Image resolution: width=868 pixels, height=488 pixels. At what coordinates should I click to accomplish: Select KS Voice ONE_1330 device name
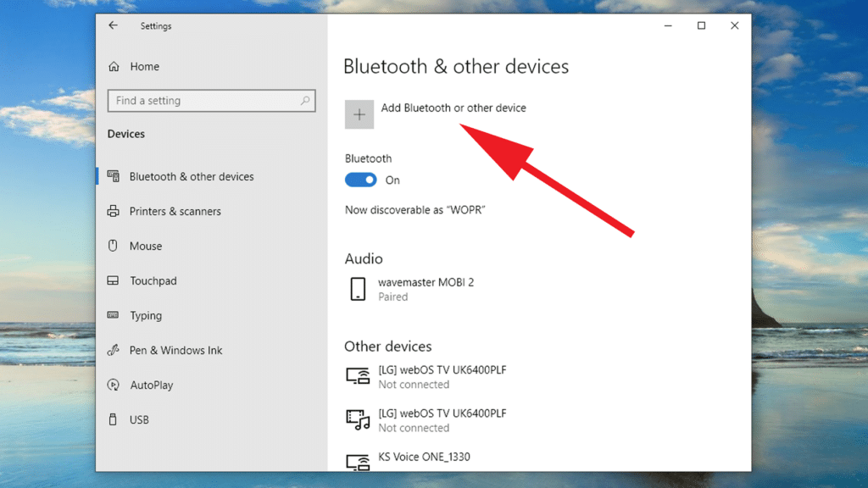click(x=424, y=457)
